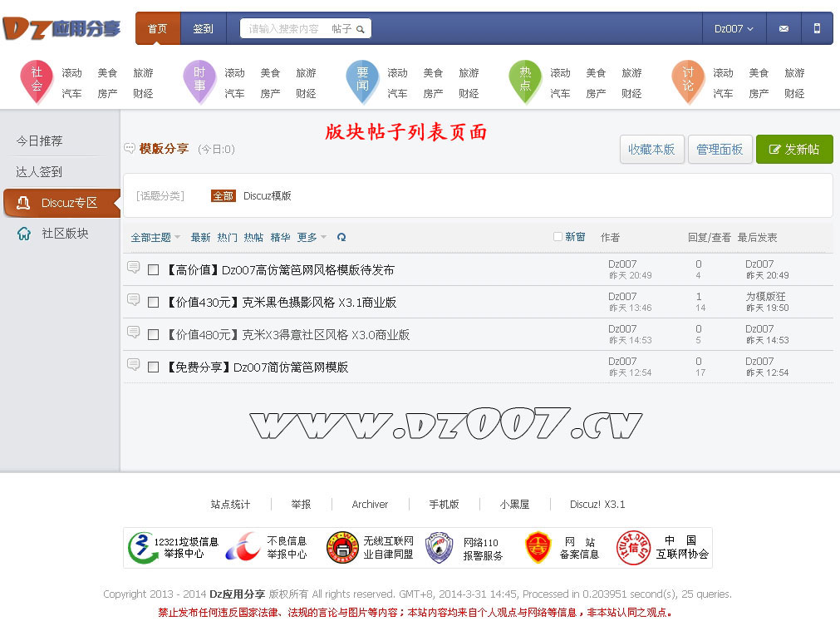Open the Archiver footer link
The height and width of the screenshot is (636, 840).
click(x=370, y=504)
